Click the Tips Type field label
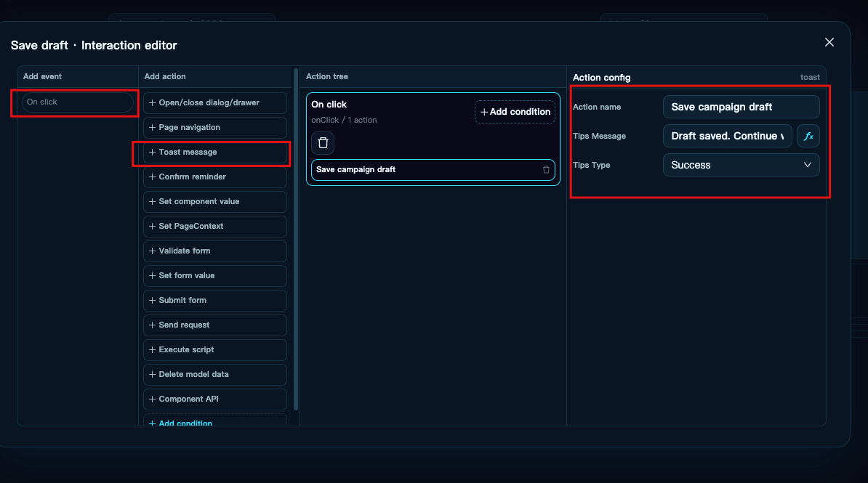This screenshot has height=483, width=868. [591, 165]
